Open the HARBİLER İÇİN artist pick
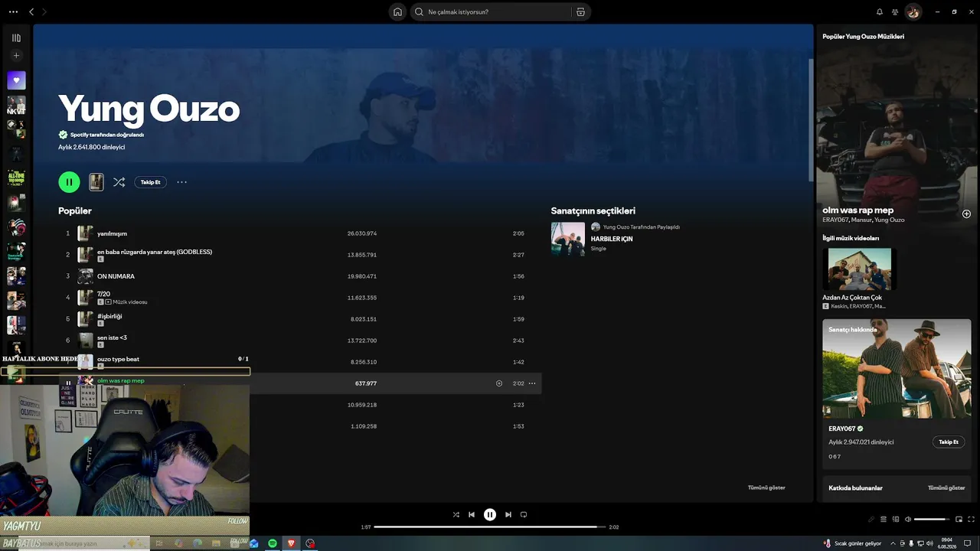This screenshot has height=551, width=980. 612,239
